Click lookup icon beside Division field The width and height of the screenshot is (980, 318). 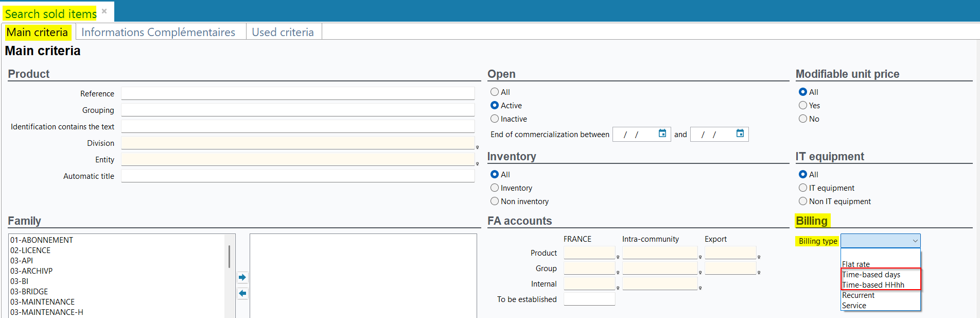click(477, 147)
